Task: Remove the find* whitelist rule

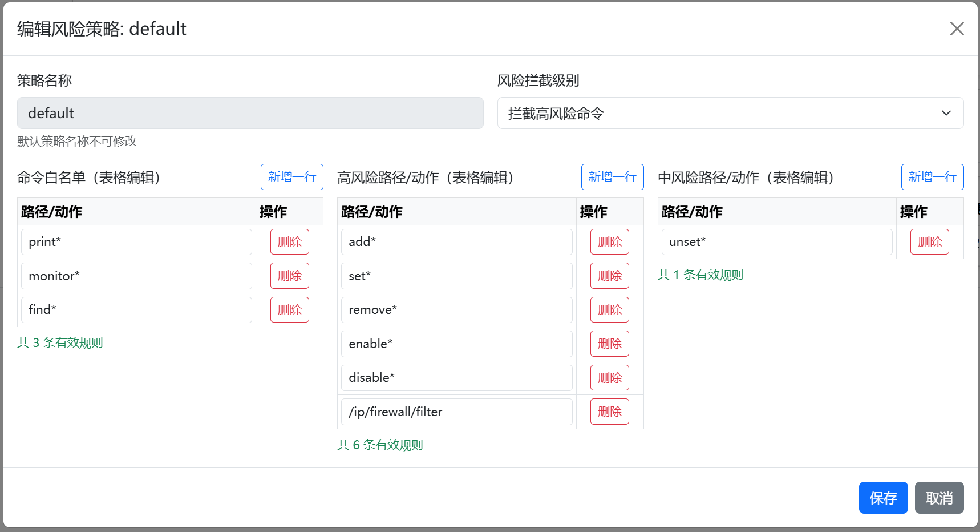Action: 289,310
